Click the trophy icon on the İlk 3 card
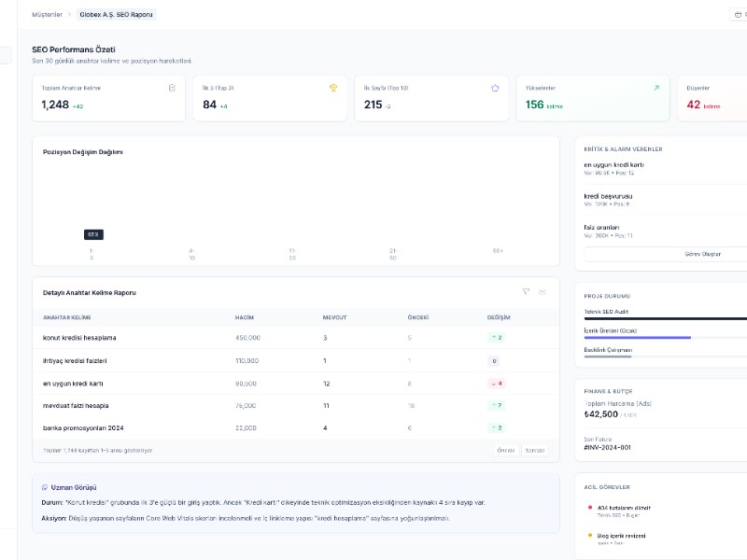Viewport: 747px width, 560px height. click(x=333, y=86)
